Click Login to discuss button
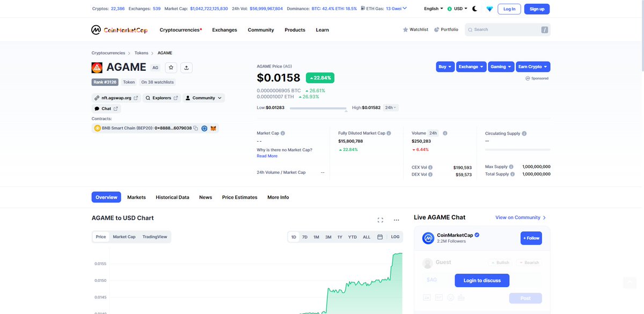 click(x=482, y=280)
